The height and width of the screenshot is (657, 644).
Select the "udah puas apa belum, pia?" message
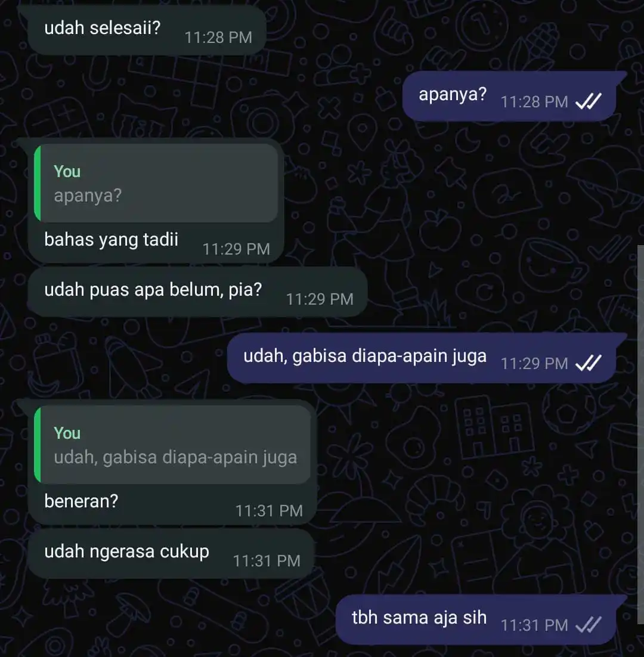(197, 292)
